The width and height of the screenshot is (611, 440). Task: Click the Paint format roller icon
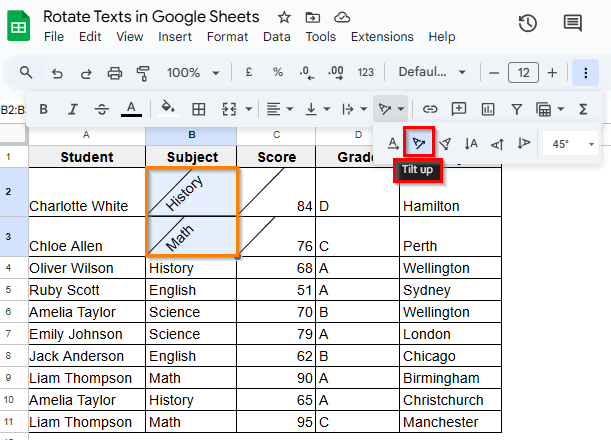click(x=141, y=72)
